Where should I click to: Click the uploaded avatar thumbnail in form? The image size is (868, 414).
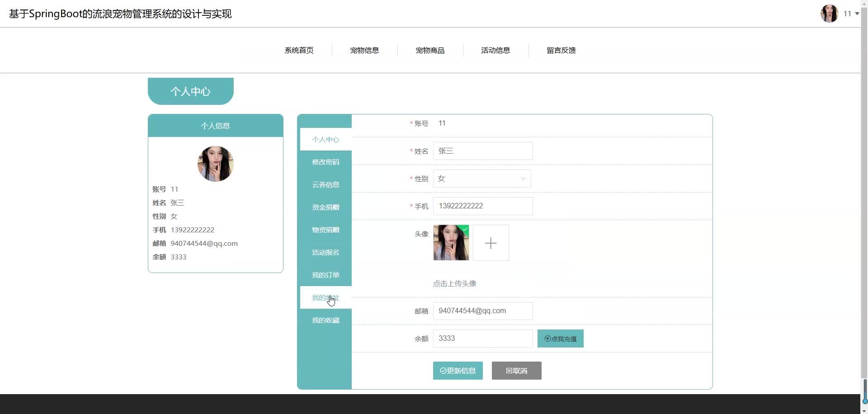click(x=451, y=243)
